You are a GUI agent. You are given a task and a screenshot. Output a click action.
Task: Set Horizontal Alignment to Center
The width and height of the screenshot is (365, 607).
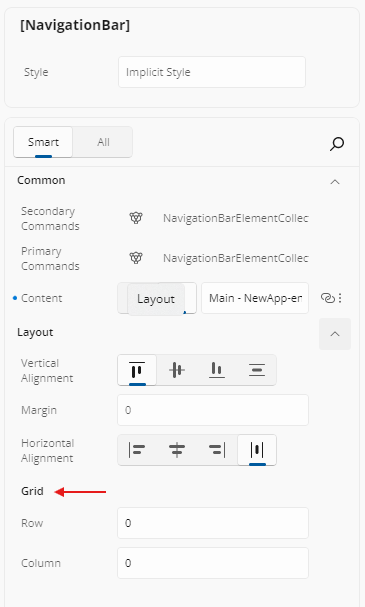point(177,450)
